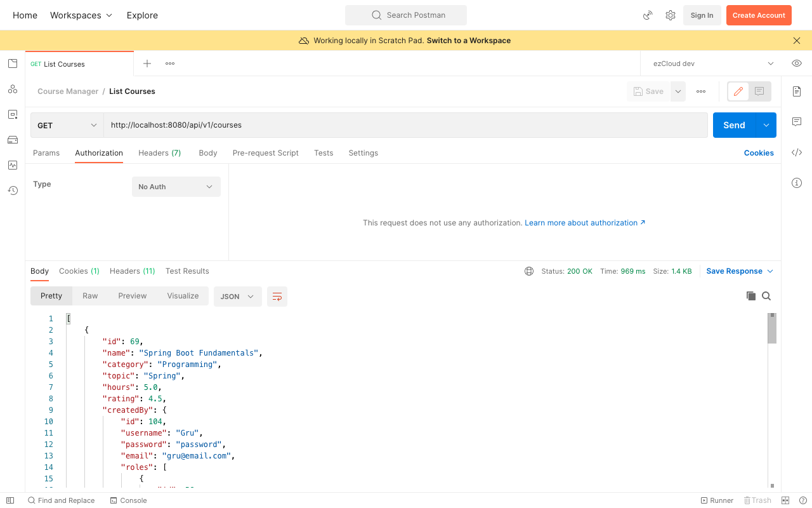Switch to the Tests tab

pyautogui.click(x=324, y=153)
